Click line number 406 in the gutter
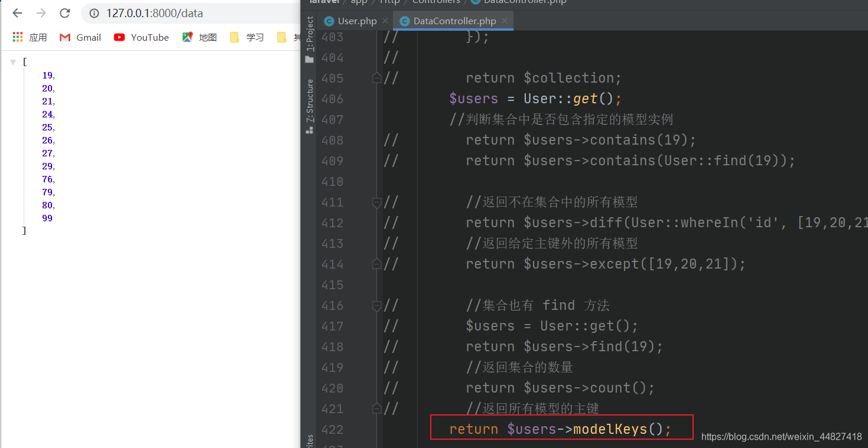 coord(332,99)
